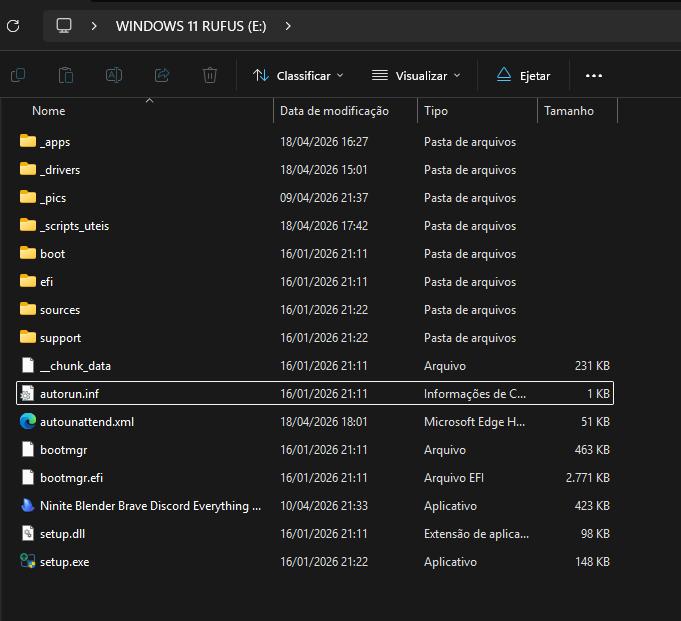Sort by the Nome column header
The image size is (681, 621).
[x=48, y=111]
